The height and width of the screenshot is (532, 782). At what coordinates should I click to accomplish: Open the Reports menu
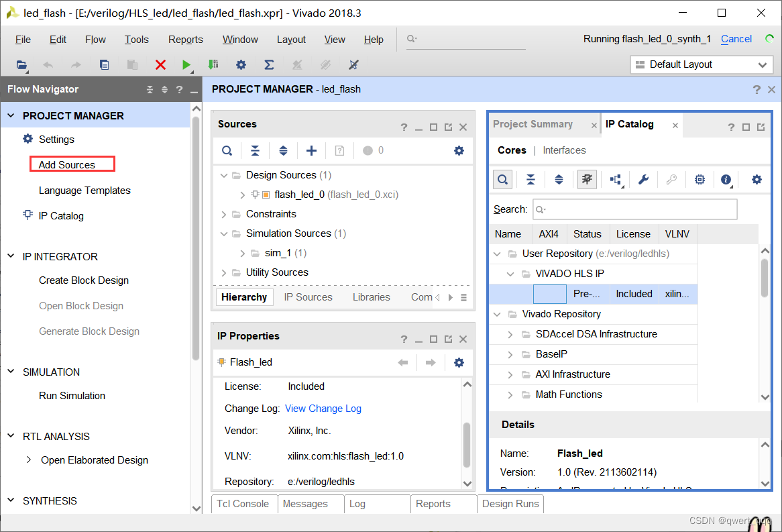tap(186, 40)
